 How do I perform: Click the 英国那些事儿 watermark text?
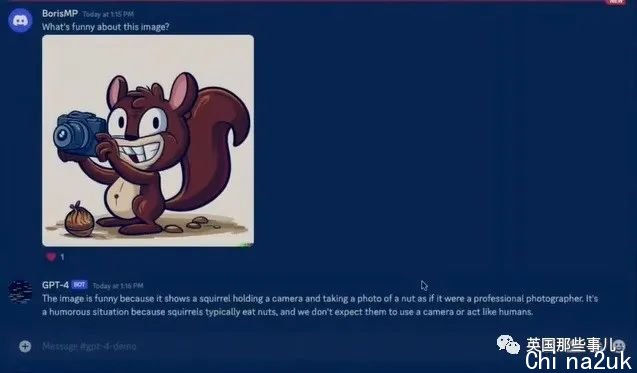(570, 345)
